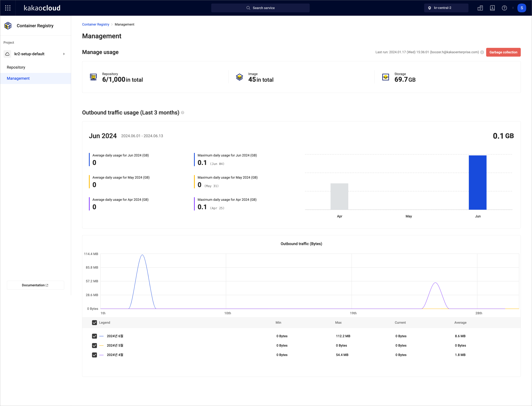Open the organization building icon

pyautogui.click(x=480, y=8)
